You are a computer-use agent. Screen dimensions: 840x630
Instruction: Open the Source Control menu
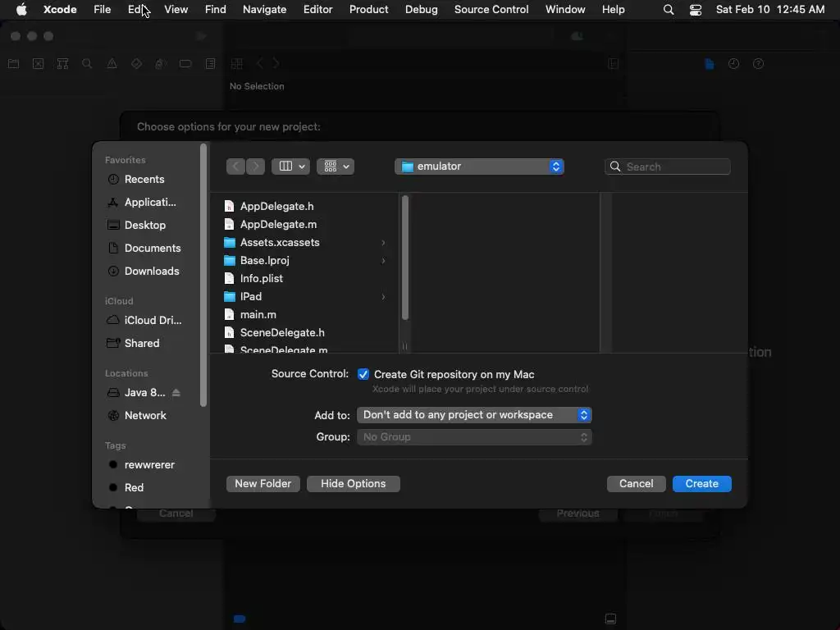491,9
